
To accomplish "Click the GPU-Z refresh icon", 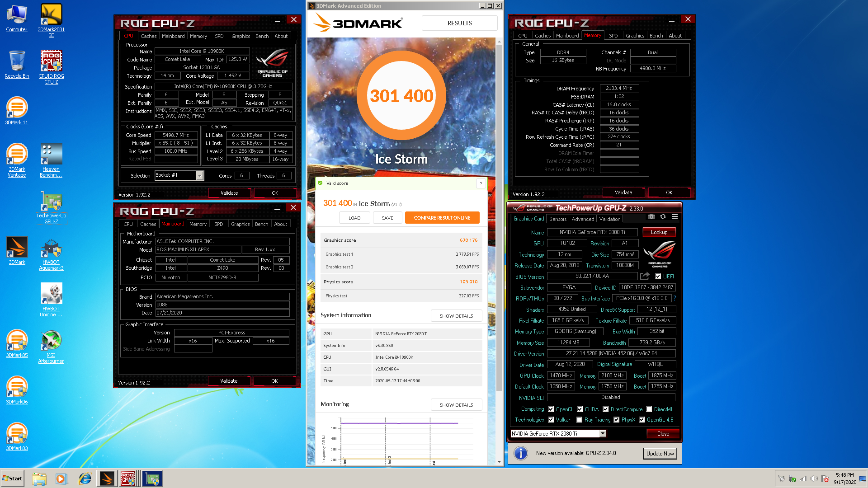I will pos(663,217).
